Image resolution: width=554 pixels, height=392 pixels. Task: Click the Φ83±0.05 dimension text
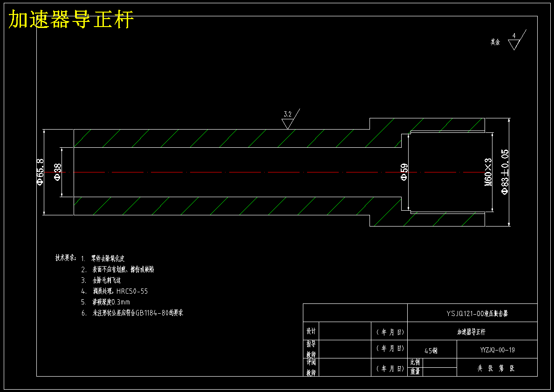[505, 172]
